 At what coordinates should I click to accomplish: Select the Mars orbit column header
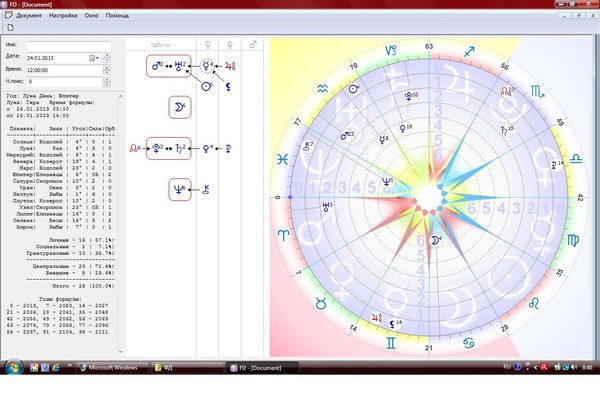(253, 45)
